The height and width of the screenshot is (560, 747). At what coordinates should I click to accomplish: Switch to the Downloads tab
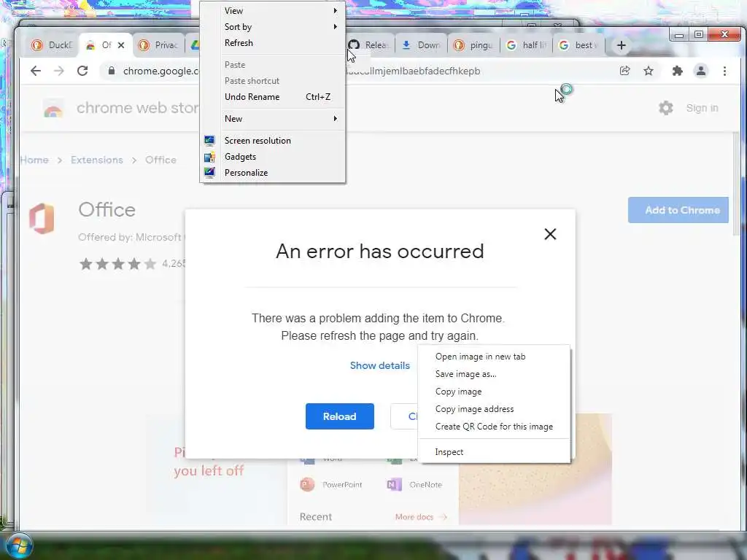(x=422, y=45)
